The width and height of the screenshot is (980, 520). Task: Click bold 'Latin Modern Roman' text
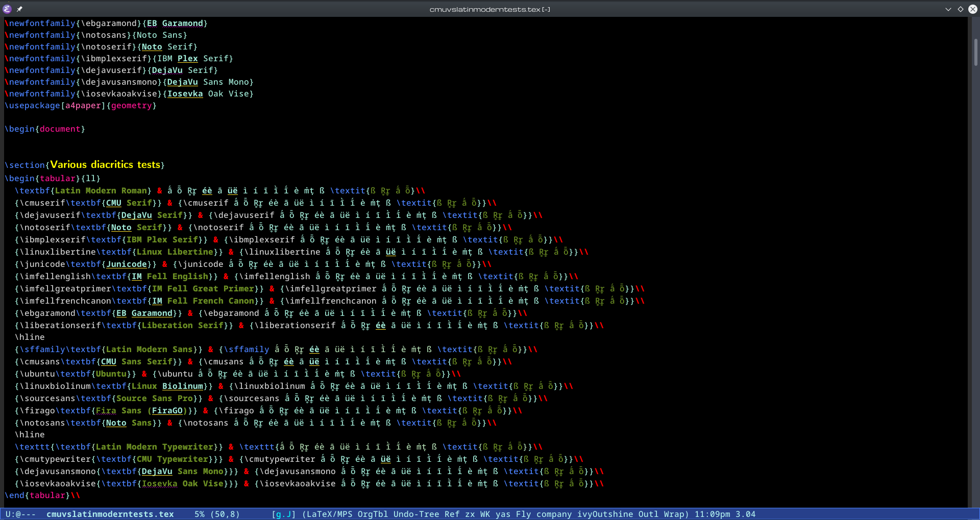coord(101,190)
